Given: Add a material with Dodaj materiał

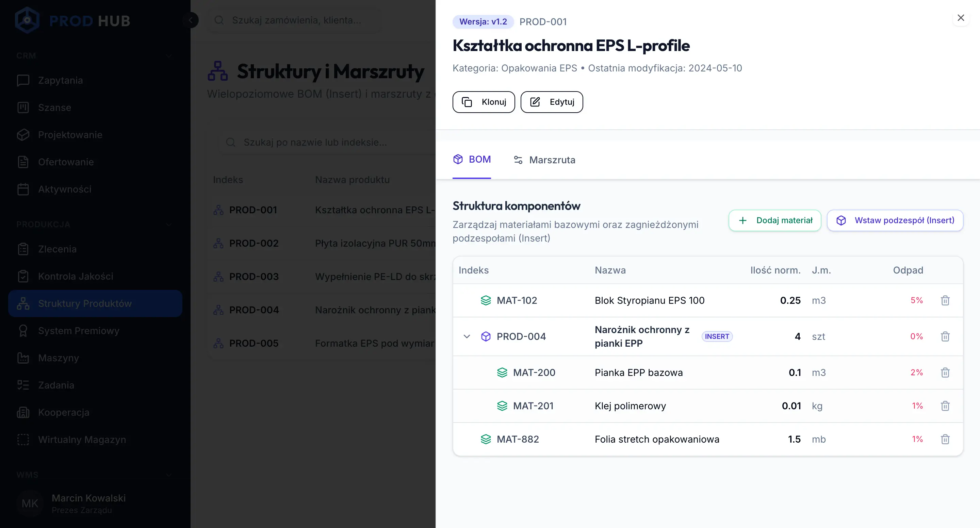Looking at the screenshot, I should [x=774, y=220].
